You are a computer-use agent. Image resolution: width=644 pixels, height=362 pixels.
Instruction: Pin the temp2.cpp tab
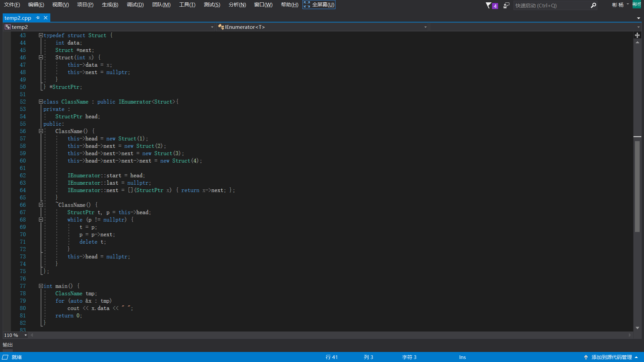point(38,18)
